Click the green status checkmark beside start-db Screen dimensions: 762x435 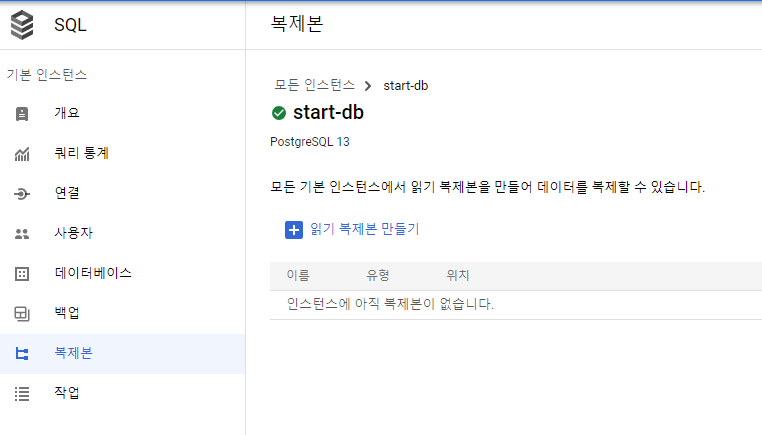[x=279, y=113]
